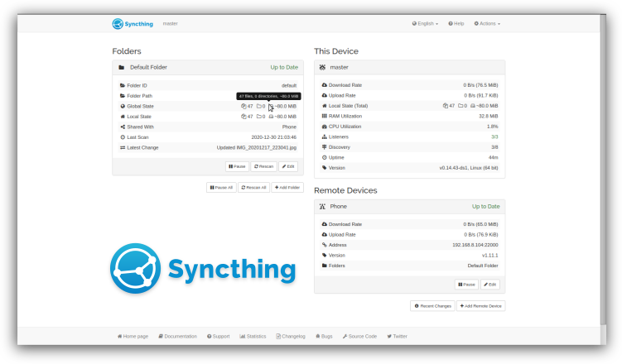Image resolution: width=622 pixels, height=364 pixels.
Task: Expand the master device panel header
Action: point(409,67)
